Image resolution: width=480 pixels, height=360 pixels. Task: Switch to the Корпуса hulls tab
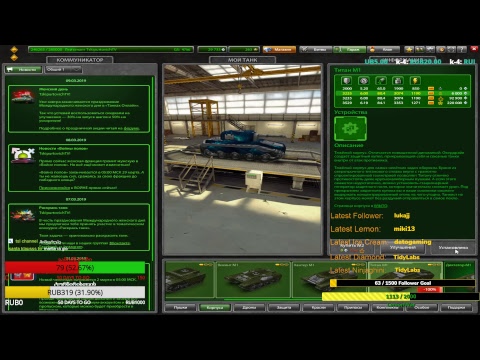[x=215, y=307]
